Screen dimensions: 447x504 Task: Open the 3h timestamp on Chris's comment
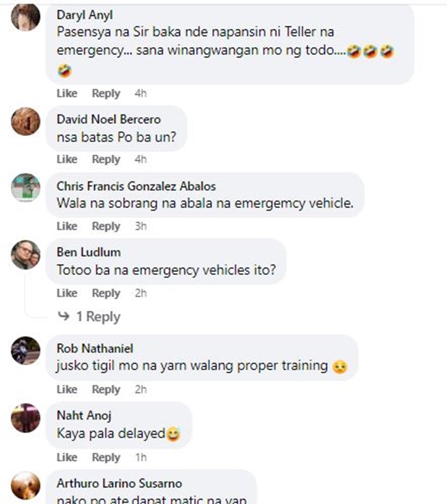click(x=141, y=226)
